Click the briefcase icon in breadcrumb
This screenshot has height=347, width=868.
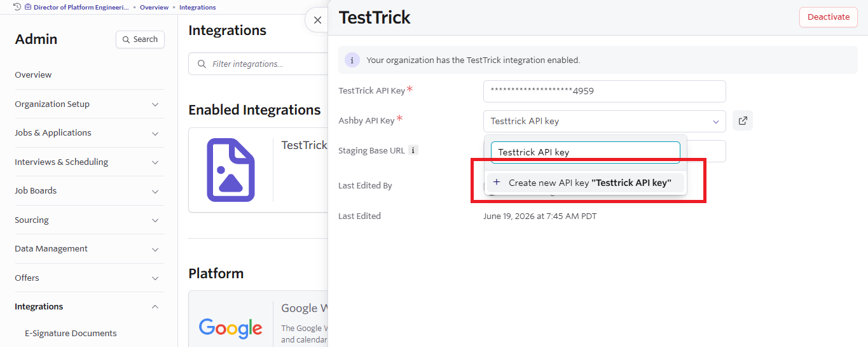28,7
